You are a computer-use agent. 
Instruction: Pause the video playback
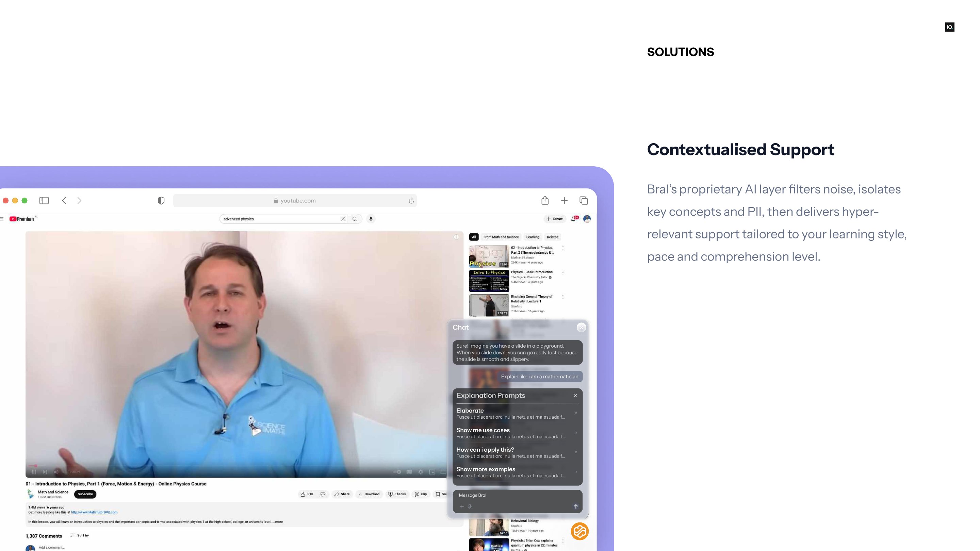click(34, 472)
